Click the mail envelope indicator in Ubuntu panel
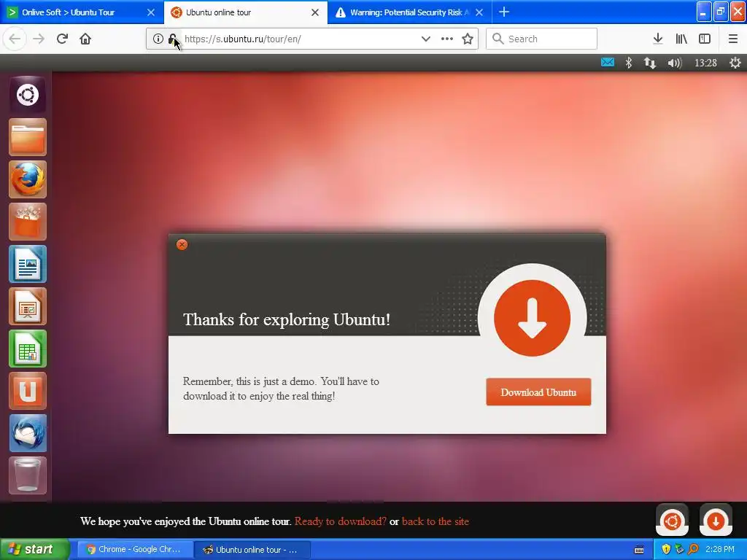Screen dimensions: 747x560 tap(608, 63)
